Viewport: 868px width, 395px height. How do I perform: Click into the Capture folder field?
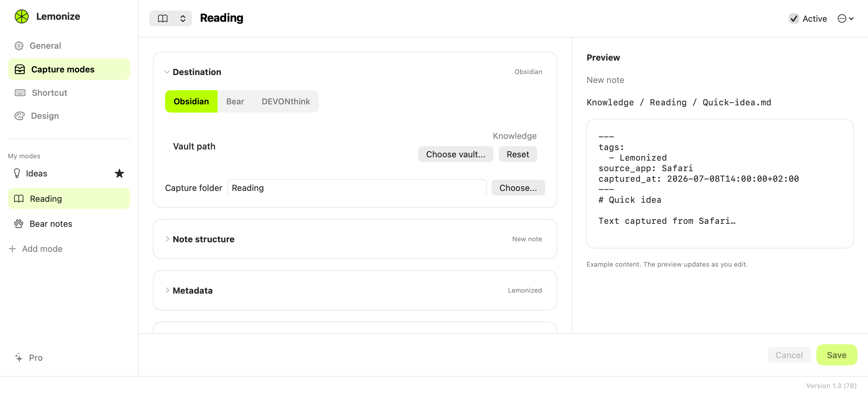(357, 188)
